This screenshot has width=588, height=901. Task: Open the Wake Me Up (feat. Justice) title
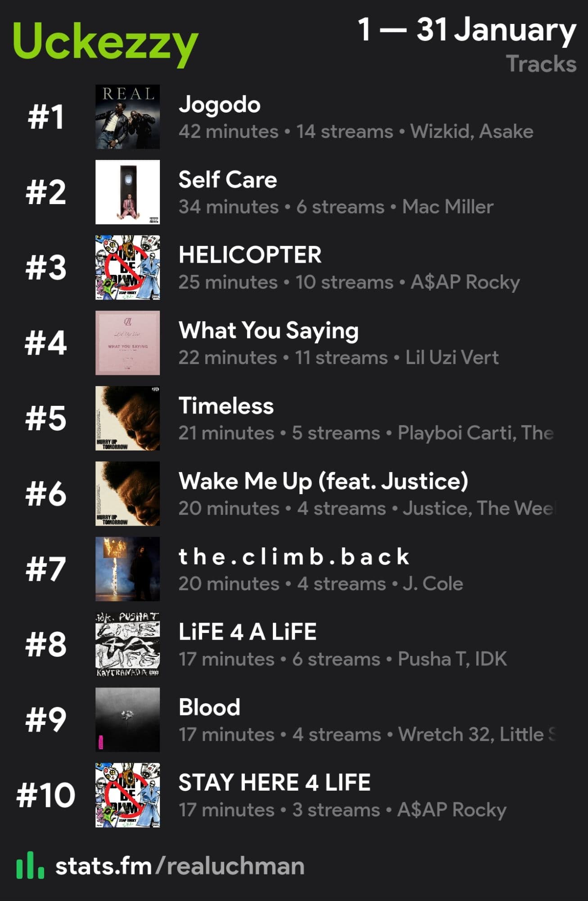[x=323, y=481]
